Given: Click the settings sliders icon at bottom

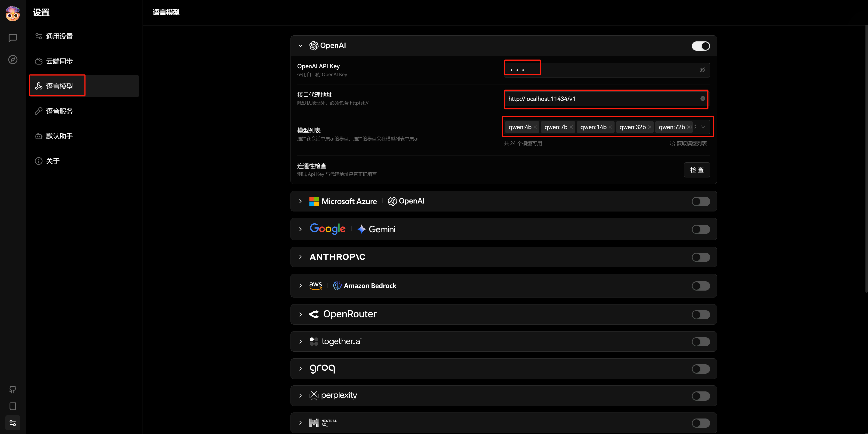Looking at the screenshot, I should (x=13, y=423).
